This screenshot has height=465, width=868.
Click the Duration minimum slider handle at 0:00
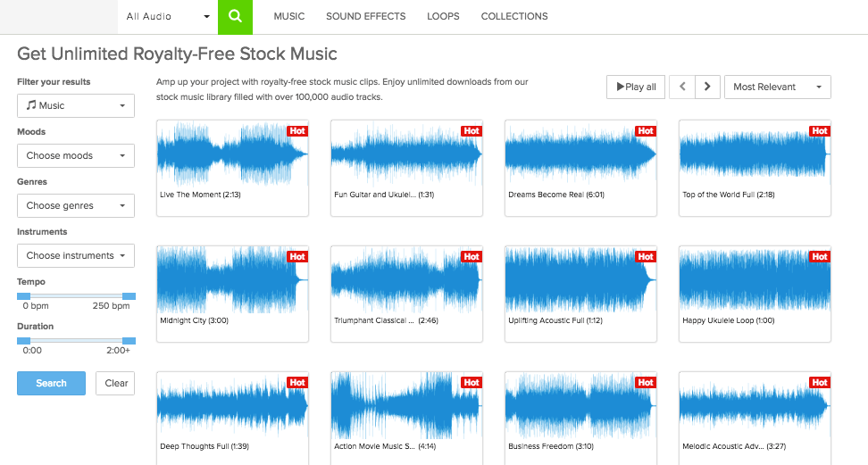click(x=23, y=341)
